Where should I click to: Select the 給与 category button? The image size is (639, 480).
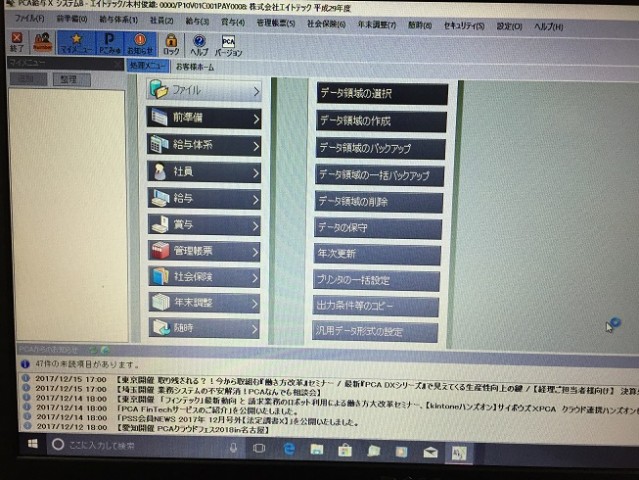204,198
